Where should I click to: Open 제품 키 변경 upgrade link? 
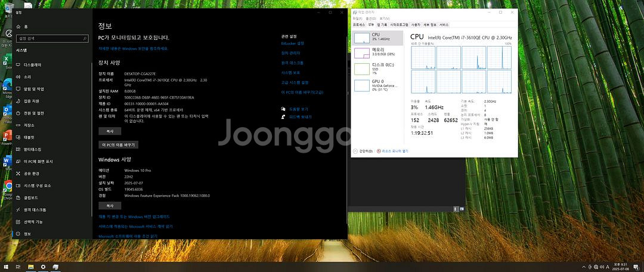pyautogui.click(x=134, y=217)
